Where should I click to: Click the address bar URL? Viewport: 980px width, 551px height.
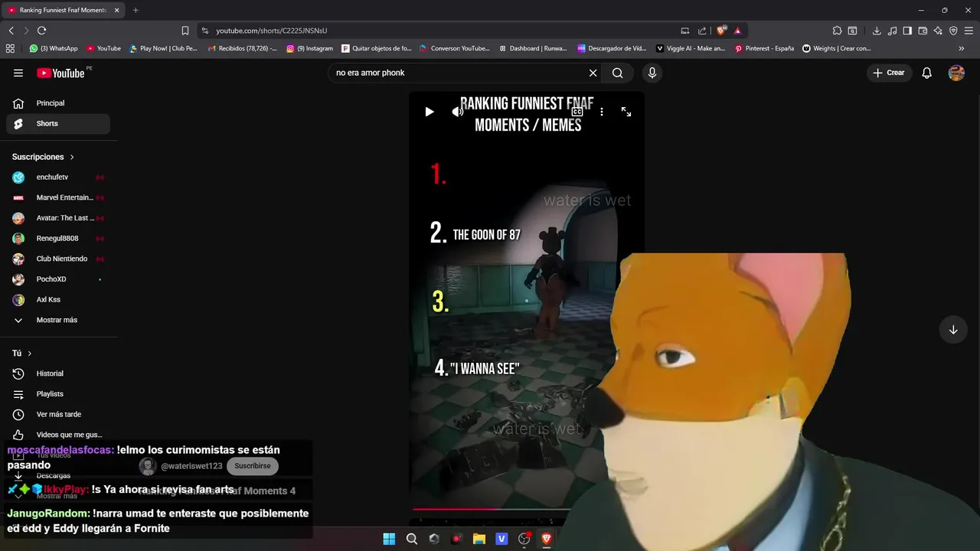272,31
